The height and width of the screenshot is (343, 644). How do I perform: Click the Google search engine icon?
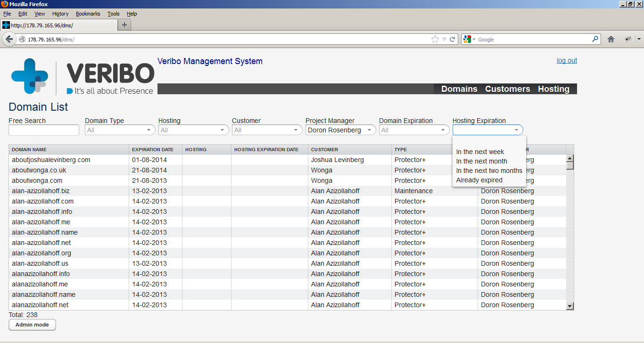click(x=467, y=40)
